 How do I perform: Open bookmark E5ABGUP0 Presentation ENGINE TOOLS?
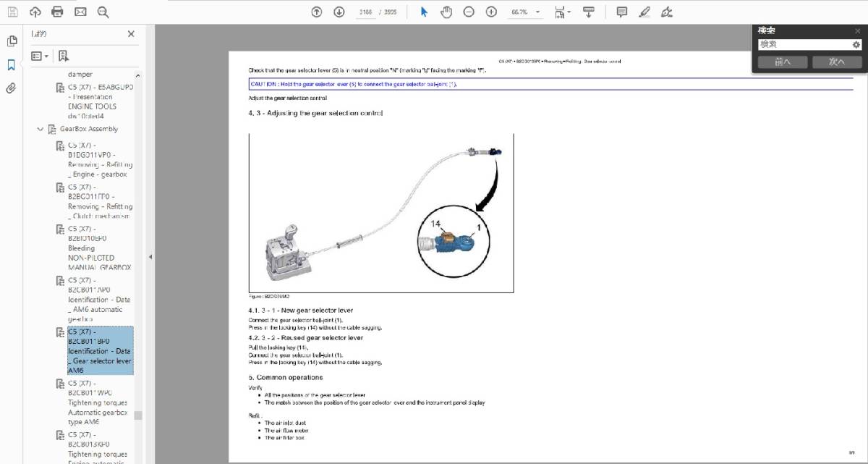click(101, 101)
